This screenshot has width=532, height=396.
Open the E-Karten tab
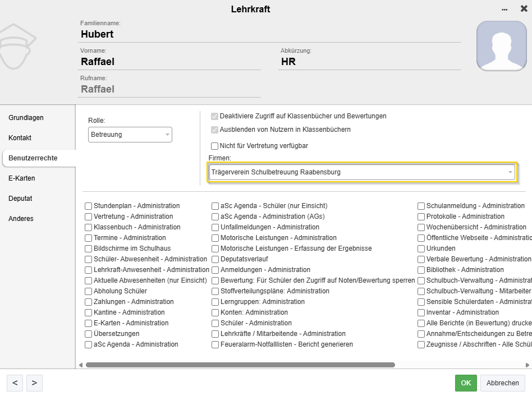pos(22,178)
